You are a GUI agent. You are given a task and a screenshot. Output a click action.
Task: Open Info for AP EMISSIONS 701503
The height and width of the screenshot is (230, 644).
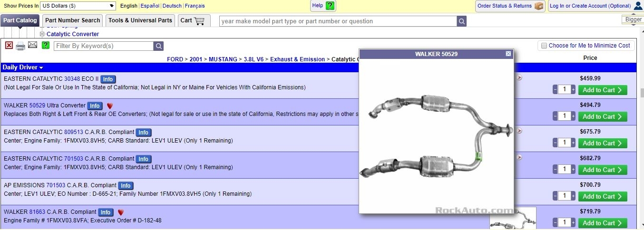(x=126, y=186)
